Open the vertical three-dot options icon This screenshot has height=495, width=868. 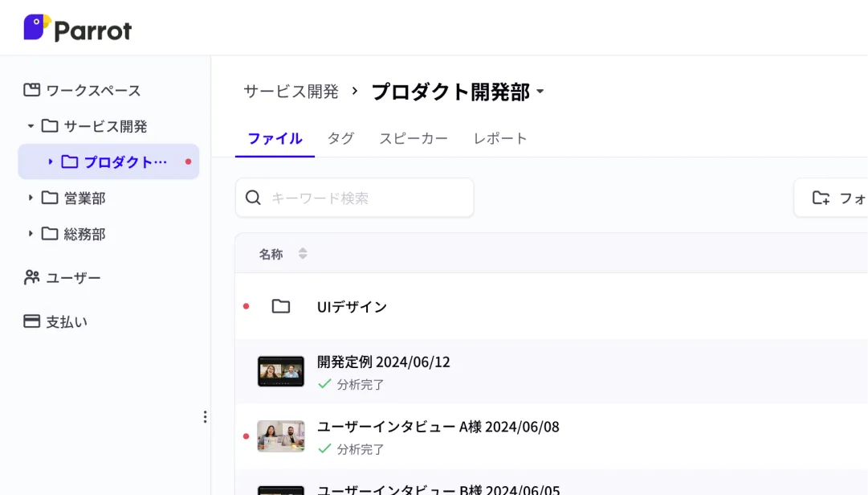click(206, 417)
